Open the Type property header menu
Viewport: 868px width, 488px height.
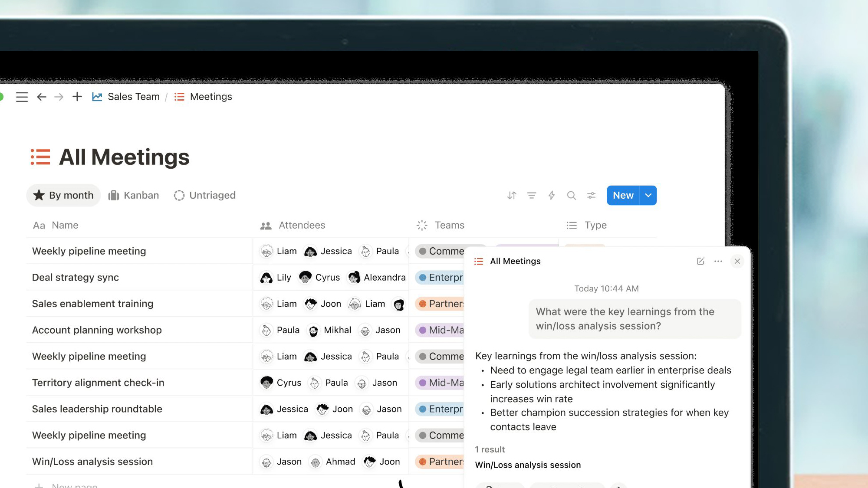point(595,225)
